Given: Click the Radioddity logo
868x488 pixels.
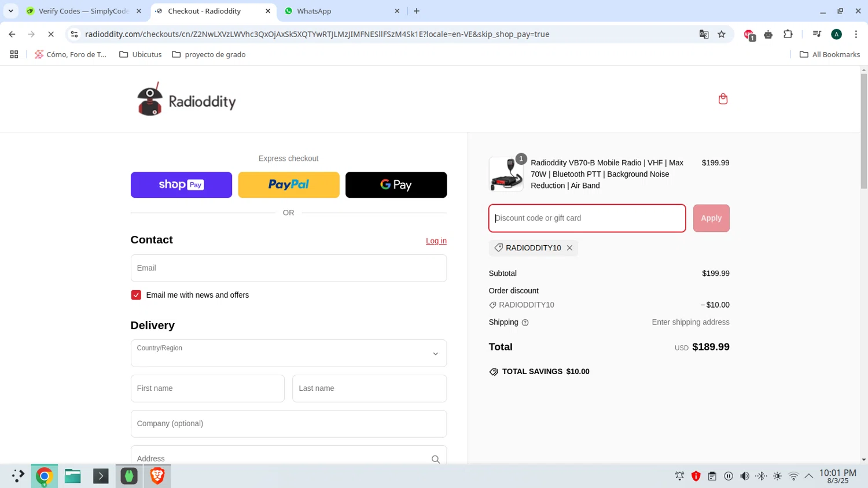Looking at the screenshot, I should (x=186, y=99).
